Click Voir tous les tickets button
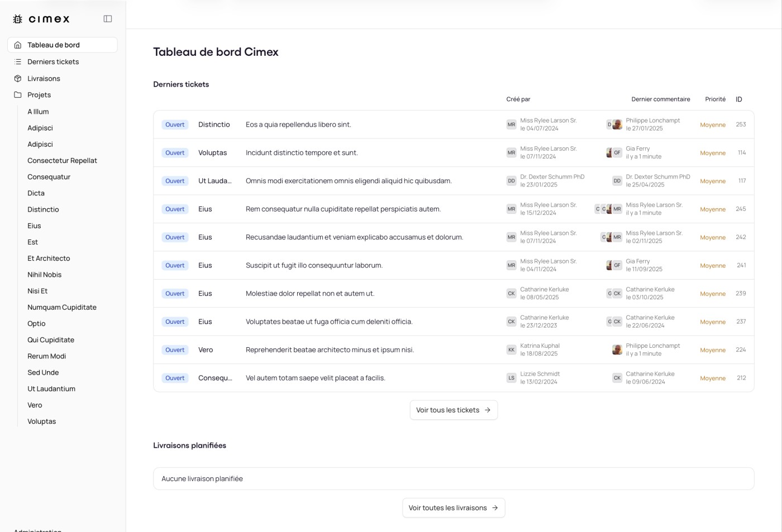Viewport: 782px width, 532px height. click(454, 410)
